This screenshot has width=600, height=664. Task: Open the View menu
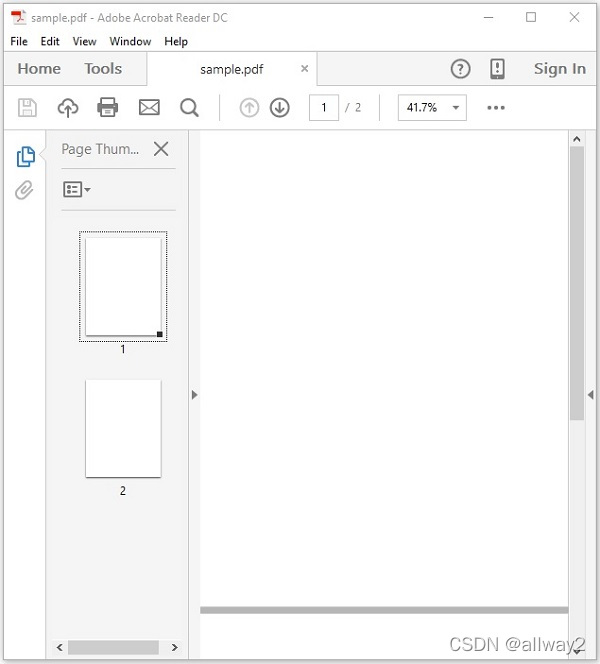tap(84, 42)
